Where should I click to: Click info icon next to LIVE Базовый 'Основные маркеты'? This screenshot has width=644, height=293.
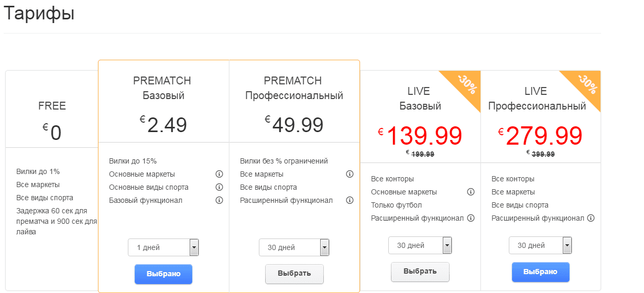click(471, 192)
